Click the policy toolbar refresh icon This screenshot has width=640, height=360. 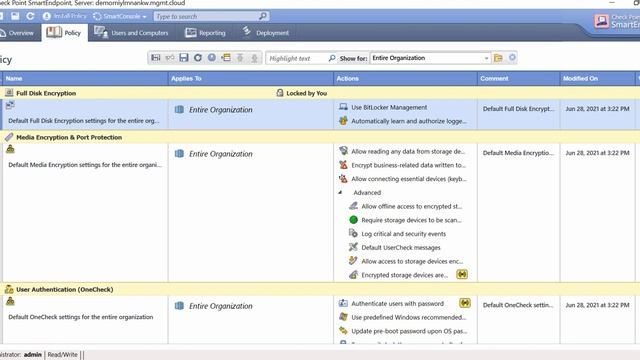(198, 58)
